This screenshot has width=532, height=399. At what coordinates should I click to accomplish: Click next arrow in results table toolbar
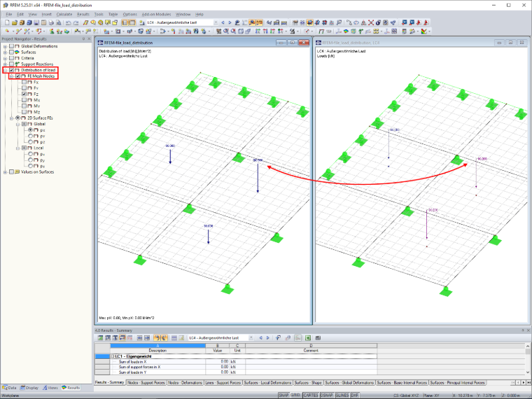(x=267, y=338)
